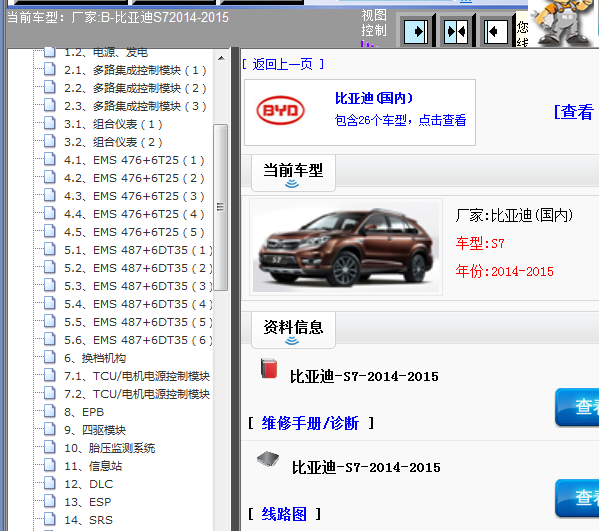Click document icon beside 7.1 TCU/电机电源控制模块
The width and height of the screenshot is (599, 531).
point(49,375)
